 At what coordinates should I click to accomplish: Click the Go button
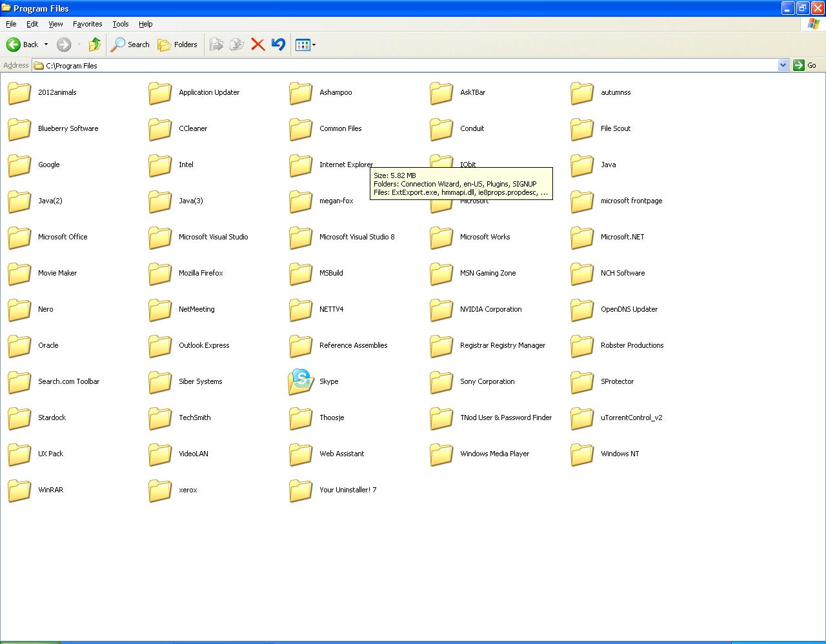[805, 65]
